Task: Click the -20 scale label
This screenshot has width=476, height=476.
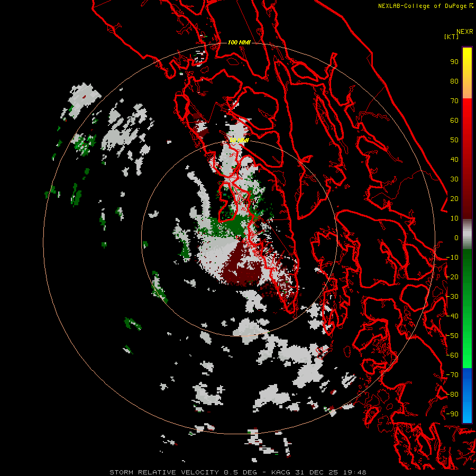Action: click(x=452, y=277)
